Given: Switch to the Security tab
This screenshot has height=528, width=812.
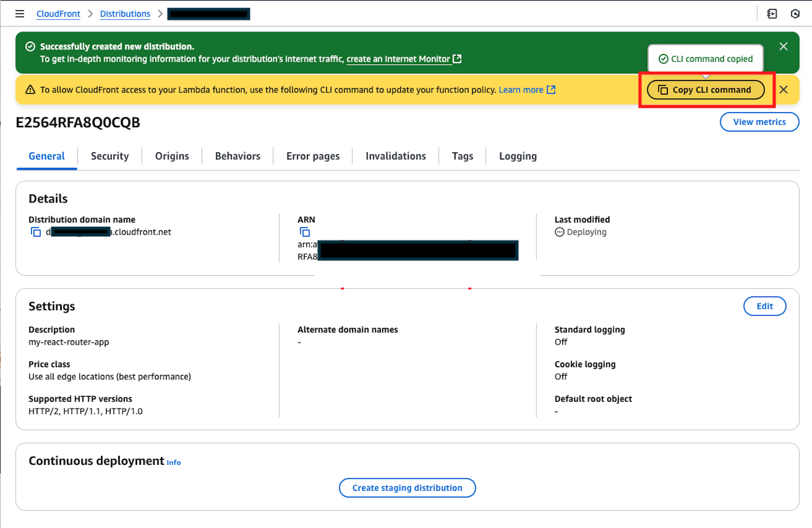Looking at the screenshot, I should point(110,156).
